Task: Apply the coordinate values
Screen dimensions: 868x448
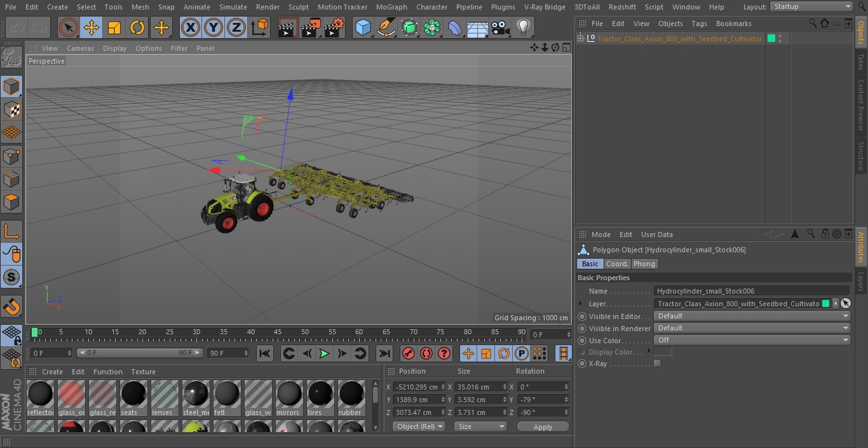Action: 543,427
